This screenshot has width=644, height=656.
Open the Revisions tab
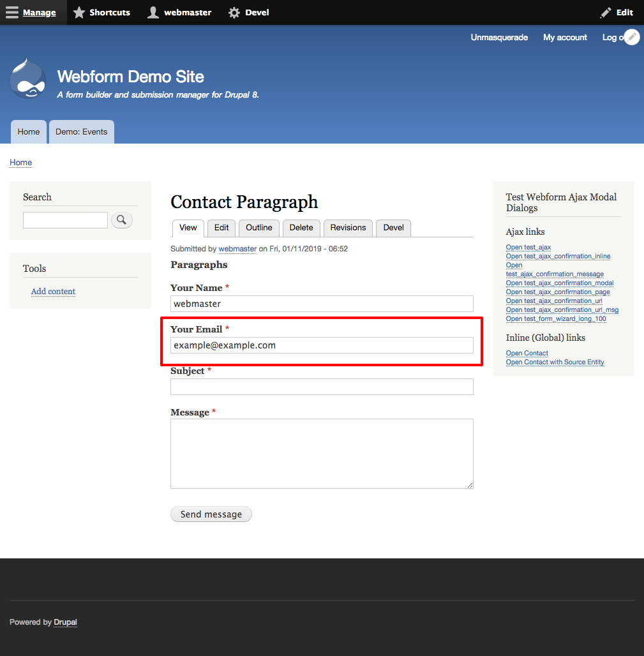[x=347, y=228]
